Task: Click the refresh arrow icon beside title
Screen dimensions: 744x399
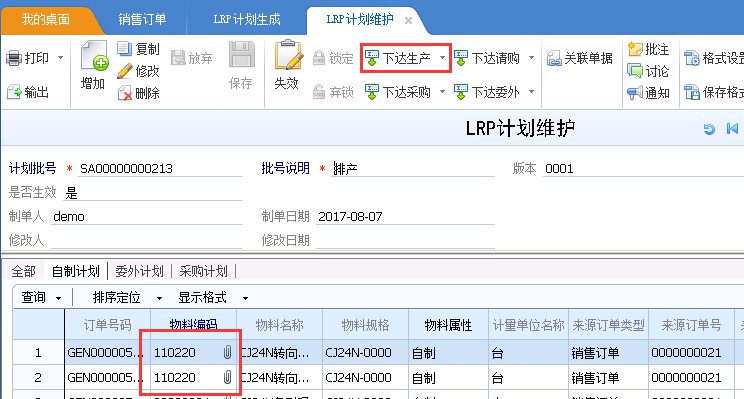Action: 709,129
